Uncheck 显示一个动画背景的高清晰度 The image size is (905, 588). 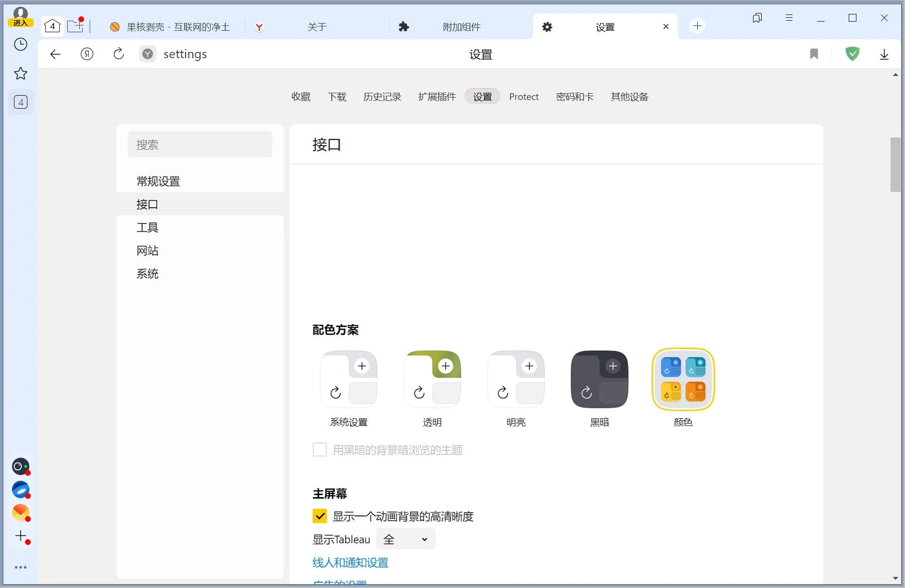point(319,516)
